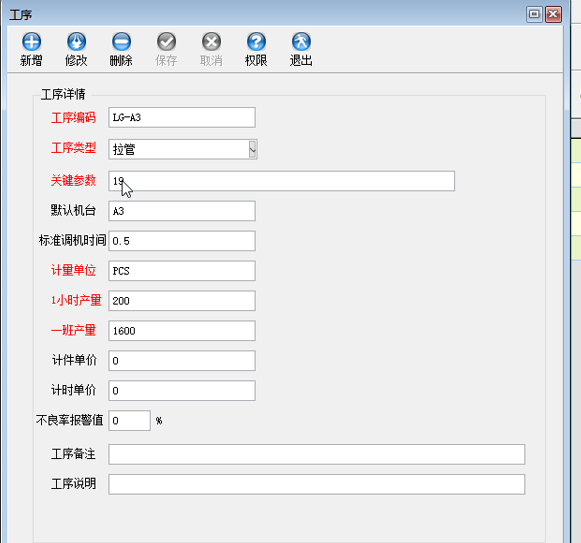Viewport: 581px width, 543px height.
Task: Select the 标准调机时间 field with 0.5
Action: pos(182,241)
